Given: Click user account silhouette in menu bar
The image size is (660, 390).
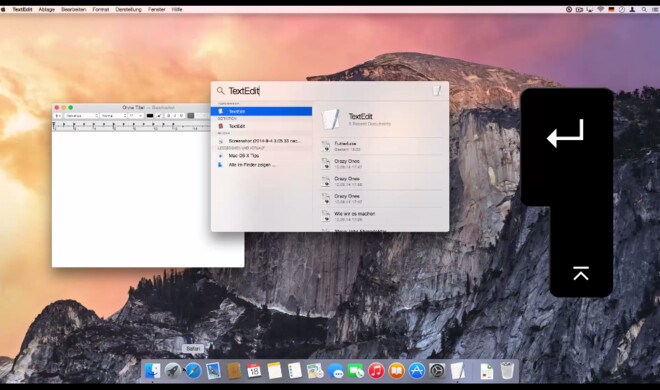Looking at the screenshot, I should pos(632,9).
